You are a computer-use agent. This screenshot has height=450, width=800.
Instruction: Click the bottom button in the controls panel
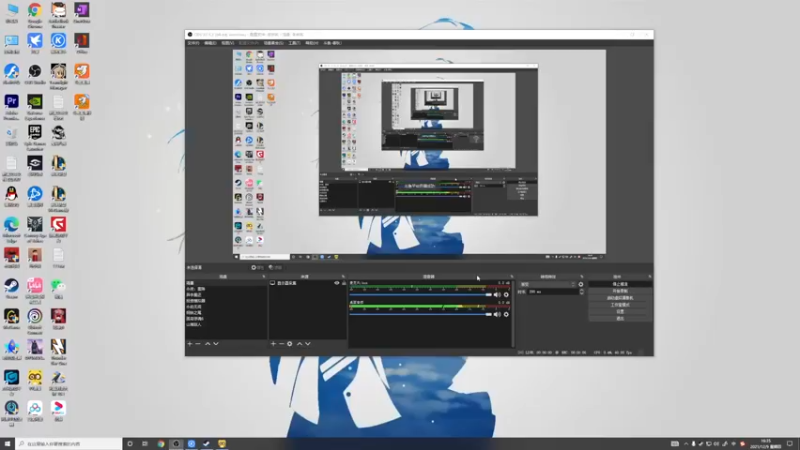[620, 318]
